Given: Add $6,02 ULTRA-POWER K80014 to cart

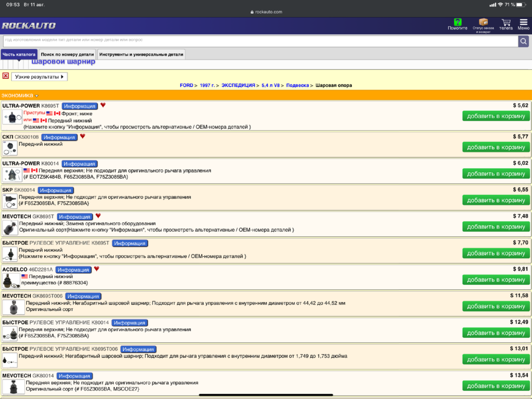Looking at the screenshot, I should pos(496,174).
